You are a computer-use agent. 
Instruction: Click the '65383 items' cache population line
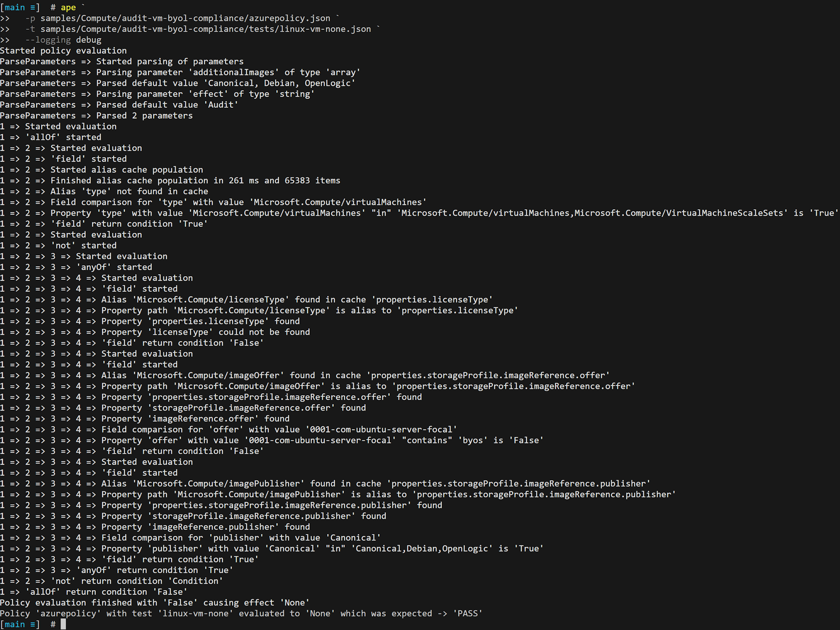[170, 180]
